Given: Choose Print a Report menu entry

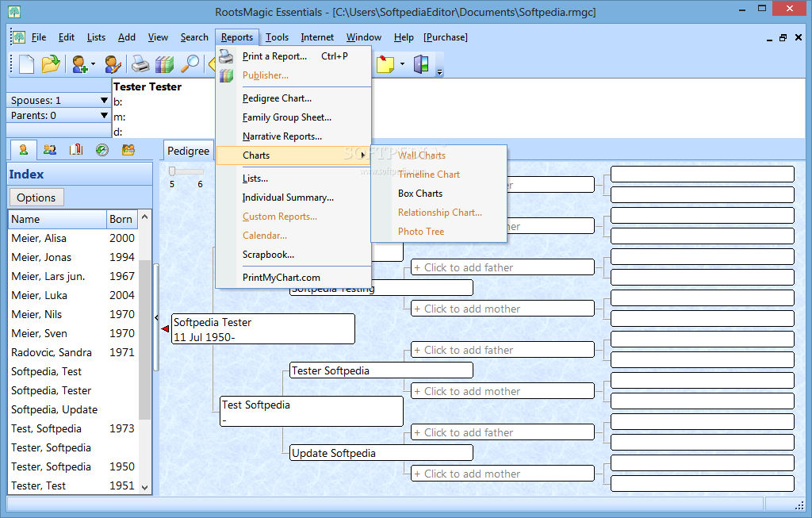Looking at the screenshot, I should [293, 56].
